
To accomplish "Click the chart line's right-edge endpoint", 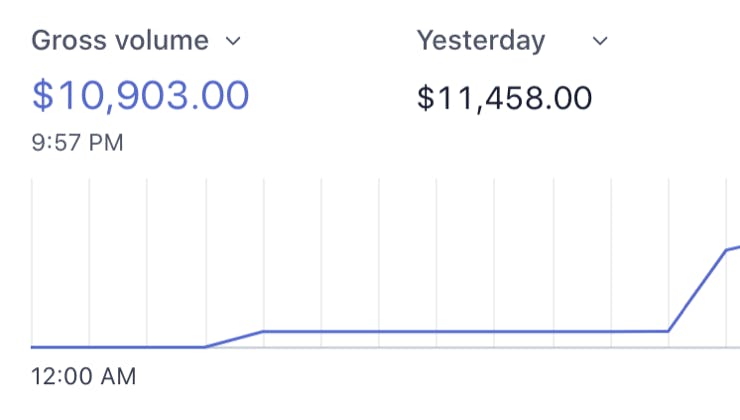I will click(737, 246).
